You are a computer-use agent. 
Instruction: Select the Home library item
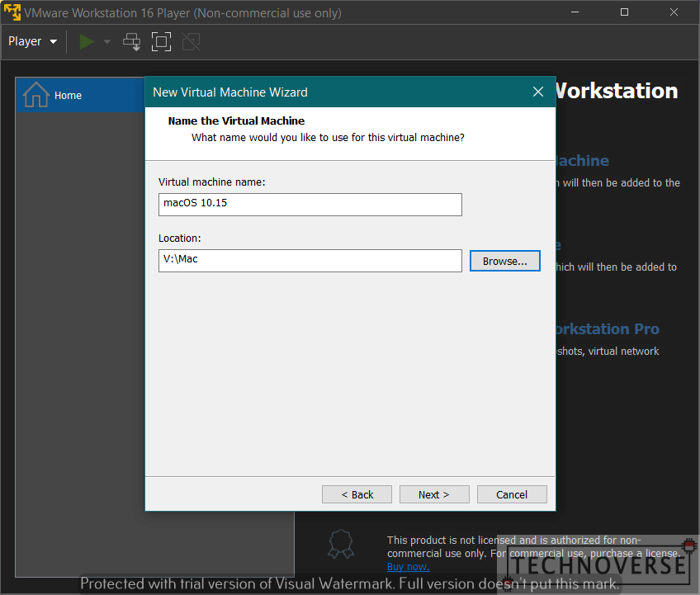80,95
